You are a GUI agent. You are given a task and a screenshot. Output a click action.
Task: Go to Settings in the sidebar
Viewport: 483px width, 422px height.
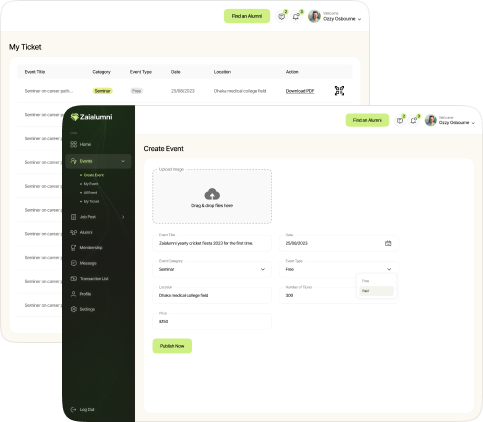83,309
